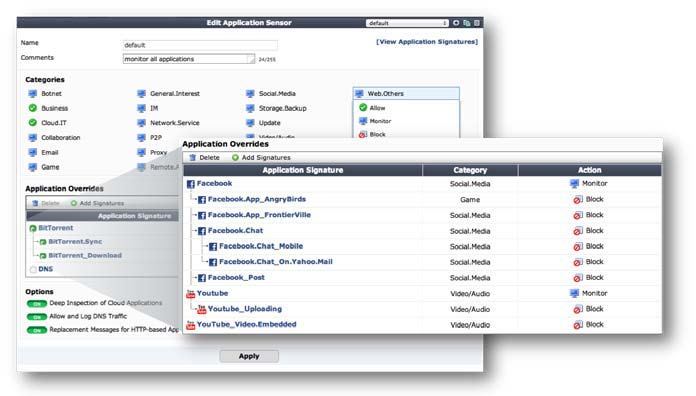Sort by Application Signature column header

[x=303, y=170]
